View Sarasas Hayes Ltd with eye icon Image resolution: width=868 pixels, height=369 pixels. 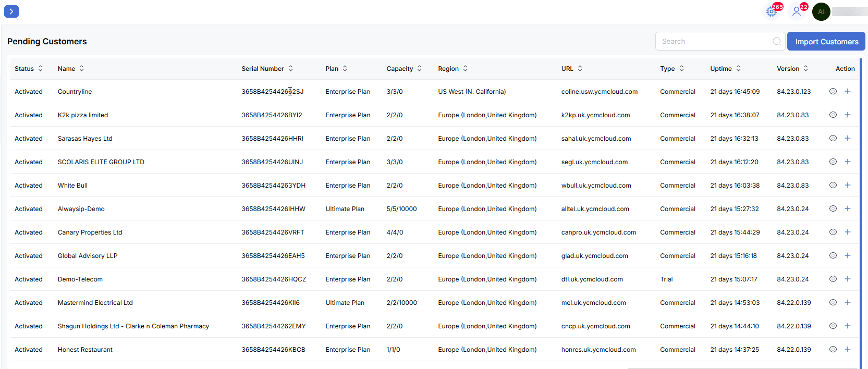pos(833,138)
